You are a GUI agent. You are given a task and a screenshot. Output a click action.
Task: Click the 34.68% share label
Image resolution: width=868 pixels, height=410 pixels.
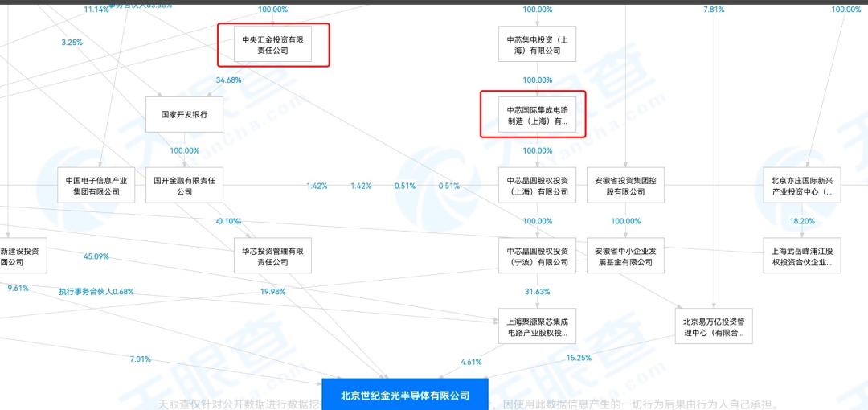click(x=228, y=80)
